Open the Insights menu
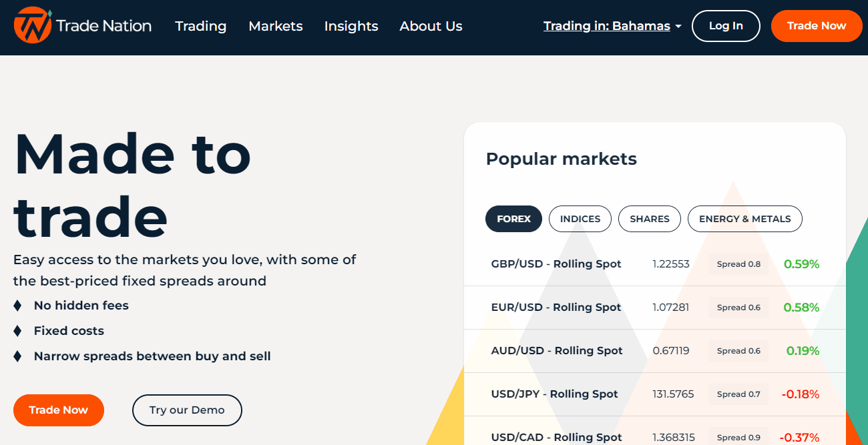This screenshot has width=868, height=445. [351, 26]
